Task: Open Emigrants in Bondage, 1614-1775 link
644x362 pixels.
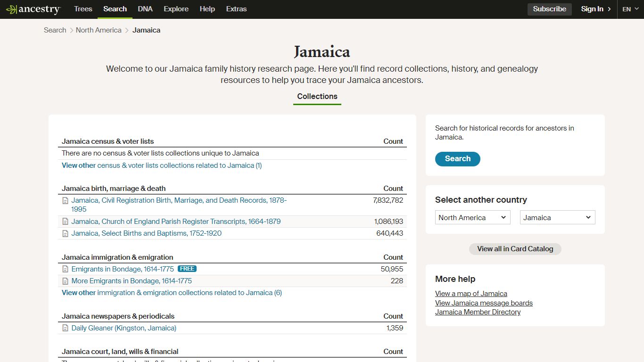Action: [123, 269]
